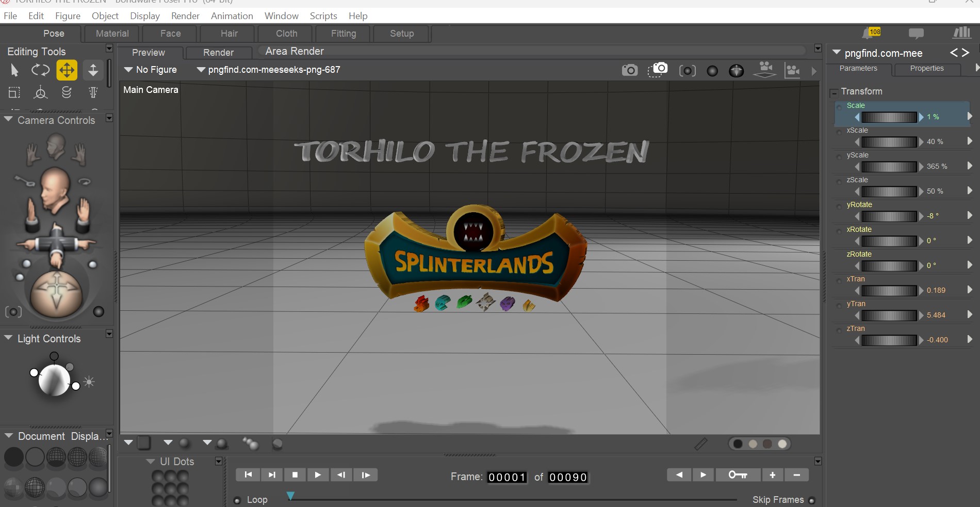Collapse the Light Controls panel
Image resolution: width=980 pixels, height=507 pixels.
tap(8, 338)
